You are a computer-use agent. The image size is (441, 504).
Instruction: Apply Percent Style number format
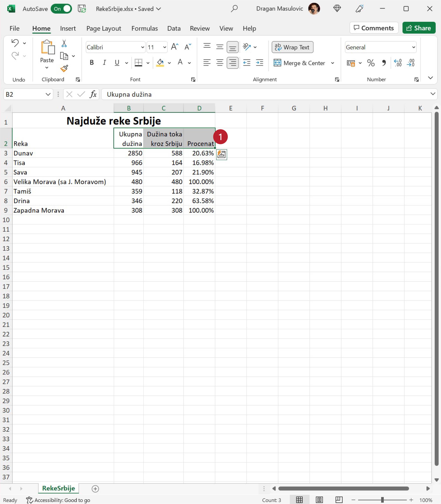tap(371, 63)
